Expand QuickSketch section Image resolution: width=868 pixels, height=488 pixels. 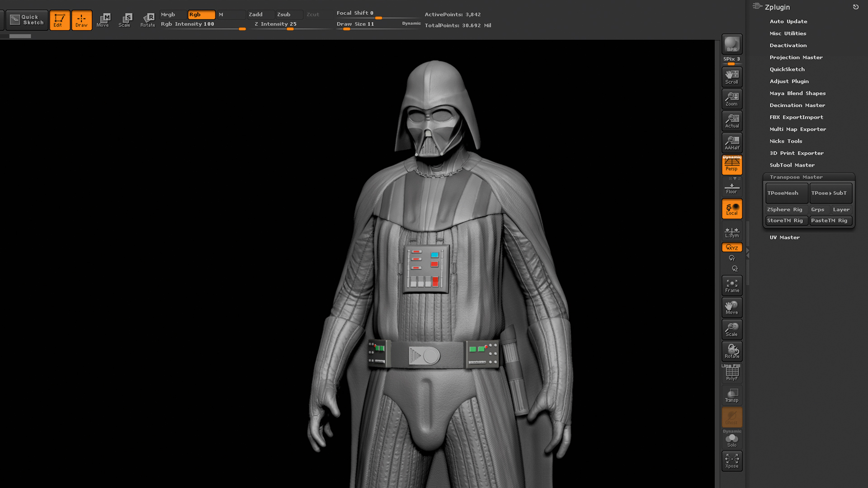pos(787,69)
